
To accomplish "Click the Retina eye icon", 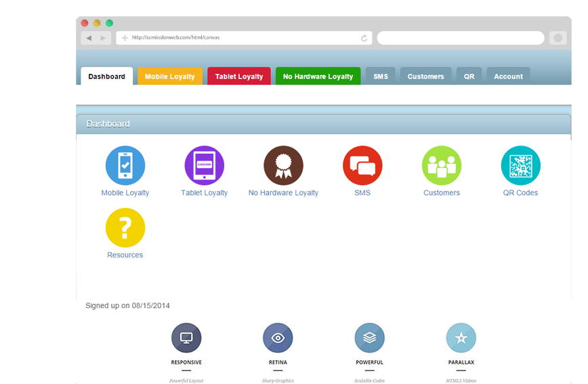I will click(x=278, y=338).
